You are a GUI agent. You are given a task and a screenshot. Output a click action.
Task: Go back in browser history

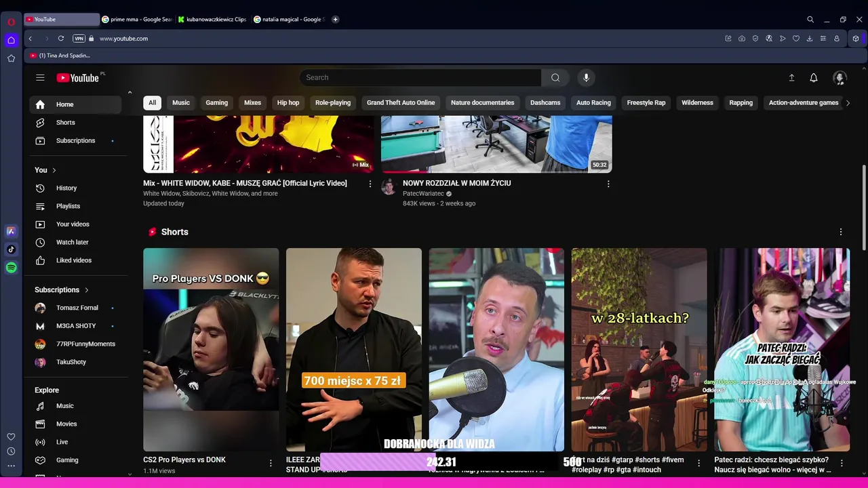31,39
